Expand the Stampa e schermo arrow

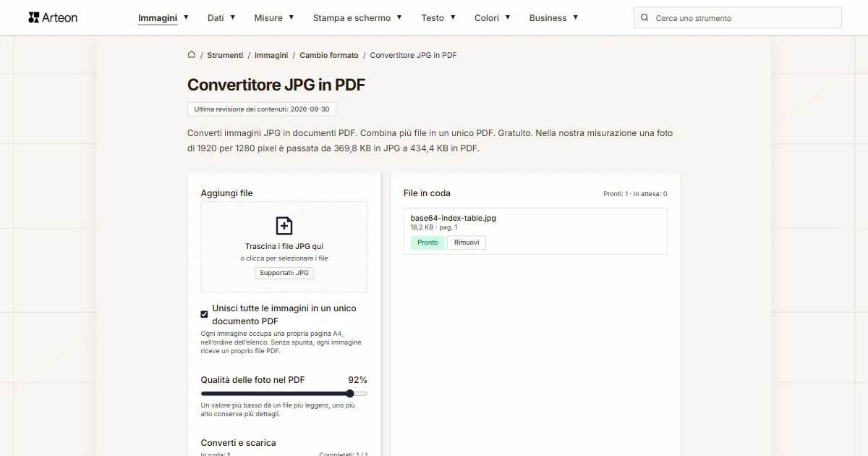pos(399,17)
